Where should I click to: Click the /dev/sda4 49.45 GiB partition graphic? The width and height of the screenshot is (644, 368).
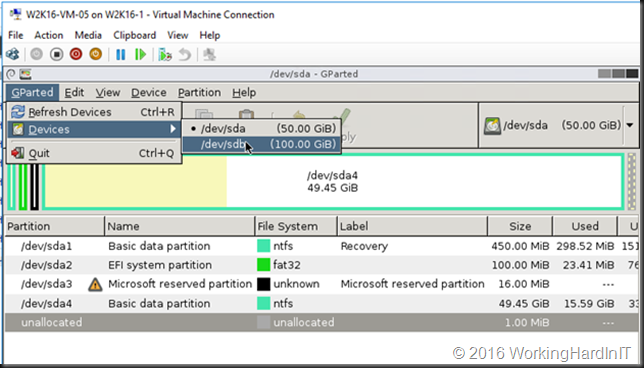click(x=333, y=182)
